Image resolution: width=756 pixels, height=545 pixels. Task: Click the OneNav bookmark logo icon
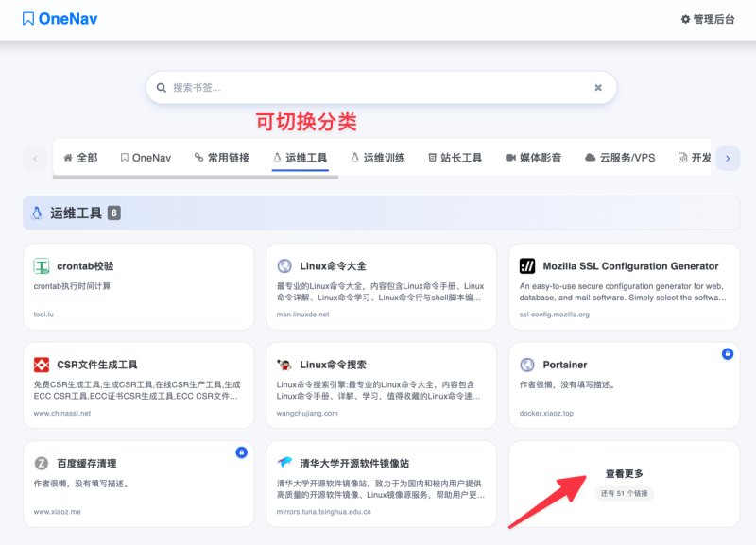(28, 19)
